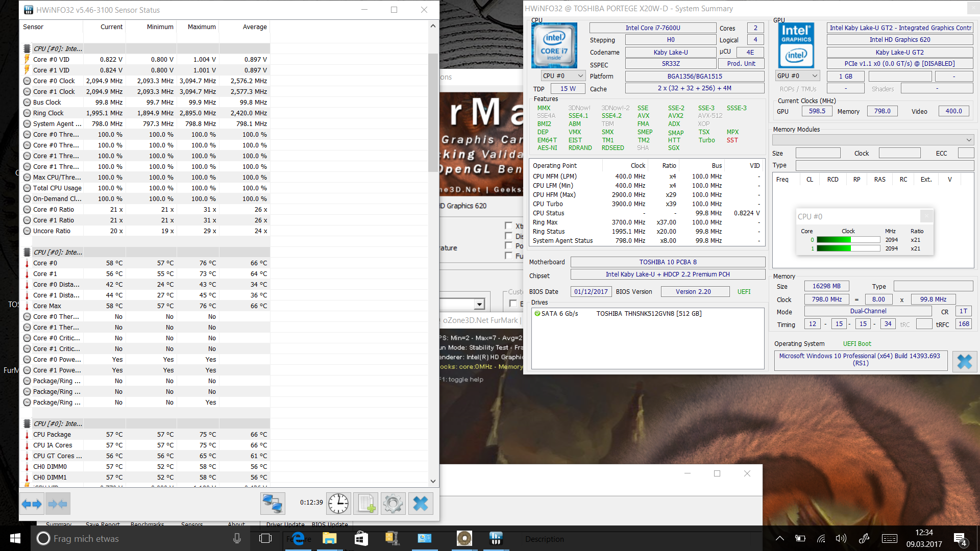Screen dimensions: 980x551
Task: Expand the Memory Modules dropdown
Action: coord(873,140)
